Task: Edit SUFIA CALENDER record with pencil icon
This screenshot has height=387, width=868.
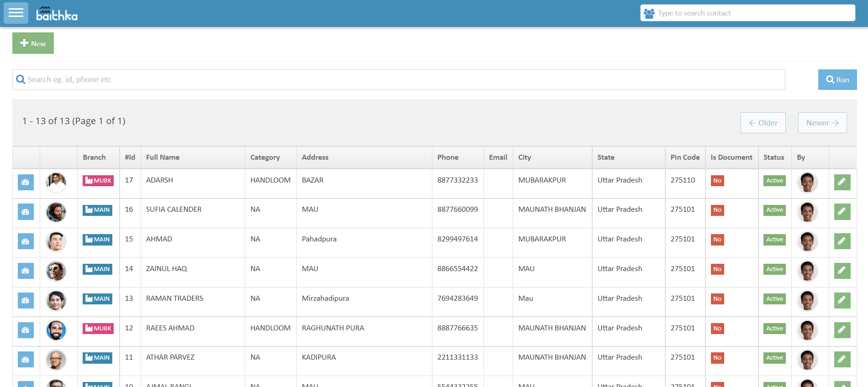Action: (842, 212)
